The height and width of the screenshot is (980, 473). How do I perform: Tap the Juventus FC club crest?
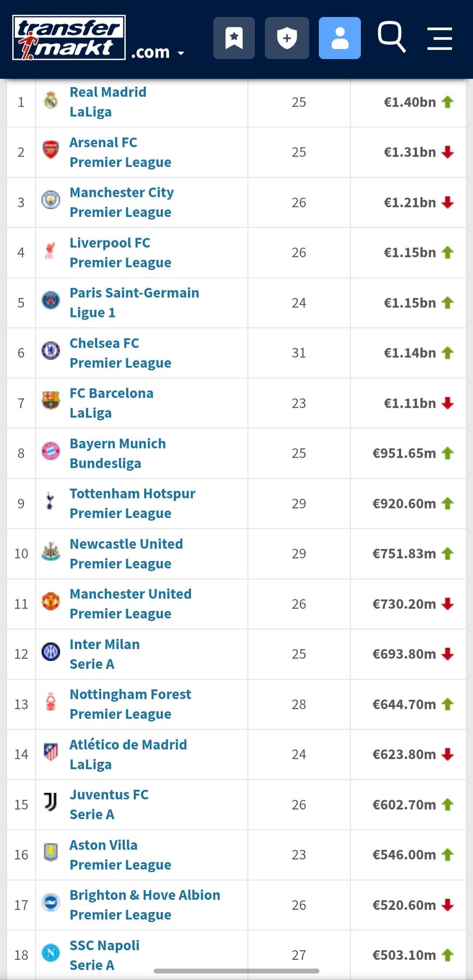coord(51,802)
